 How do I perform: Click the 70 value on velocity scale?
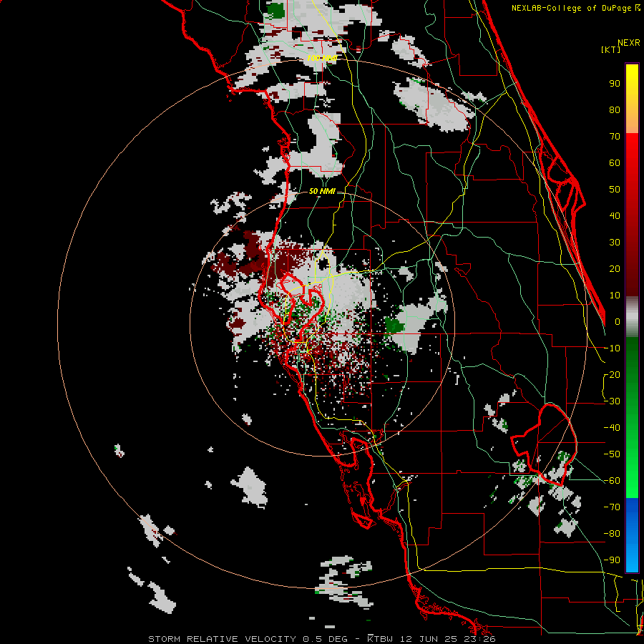pos(615,137)
